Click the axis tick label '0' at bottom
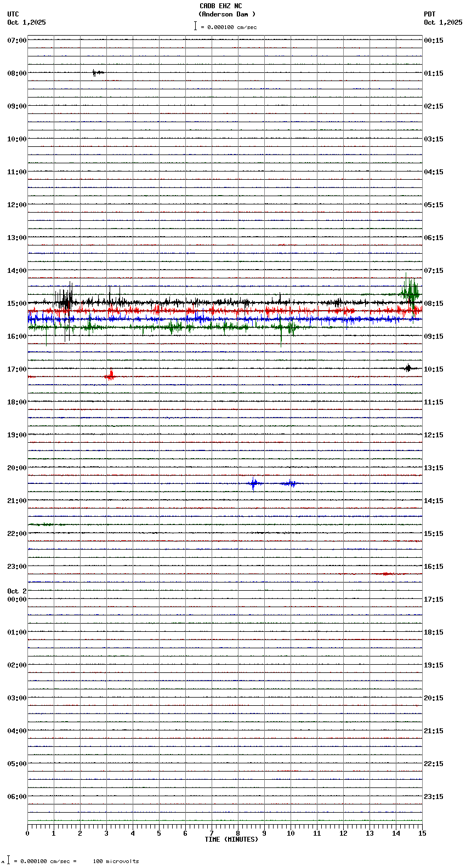Viewport: 466px width, 868px height. (27, 833)
